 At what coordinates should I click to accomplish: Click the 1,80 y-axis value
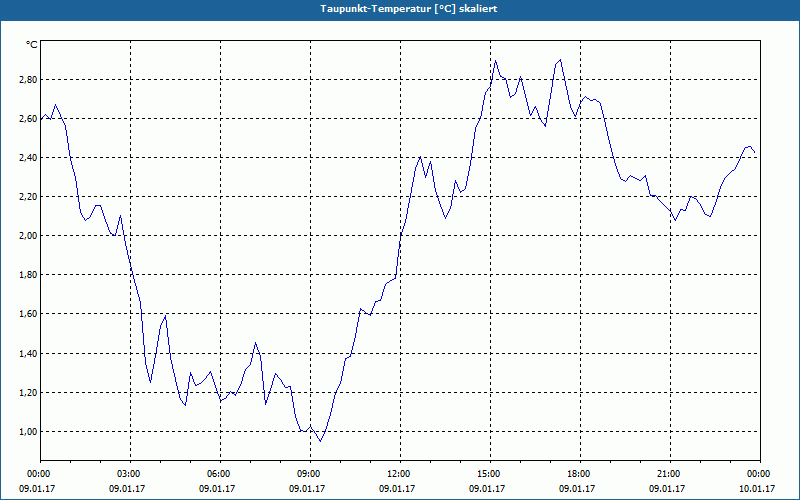[x=28, y=275]
